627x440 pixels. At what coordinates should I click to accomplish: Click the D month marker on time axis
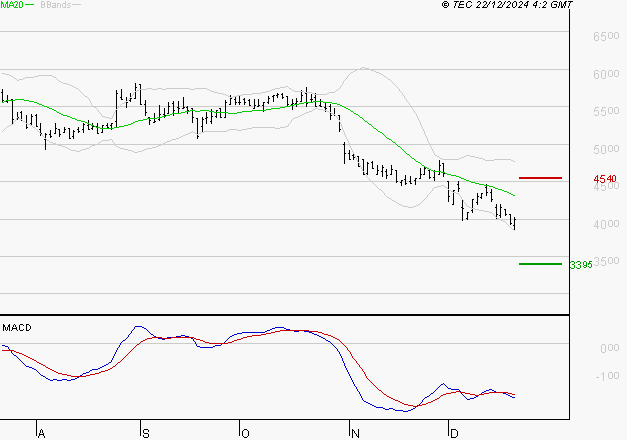[454, 434]
